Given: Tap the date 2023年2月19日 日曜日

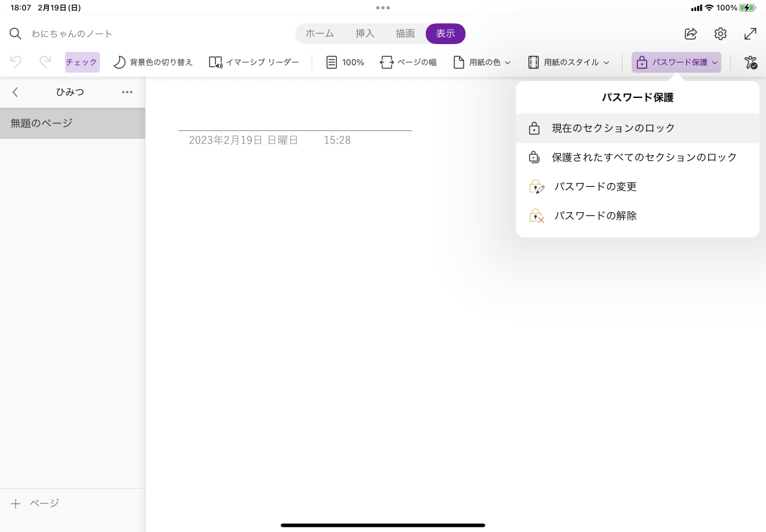Looking at the screenshot, I should click(243, 140).
